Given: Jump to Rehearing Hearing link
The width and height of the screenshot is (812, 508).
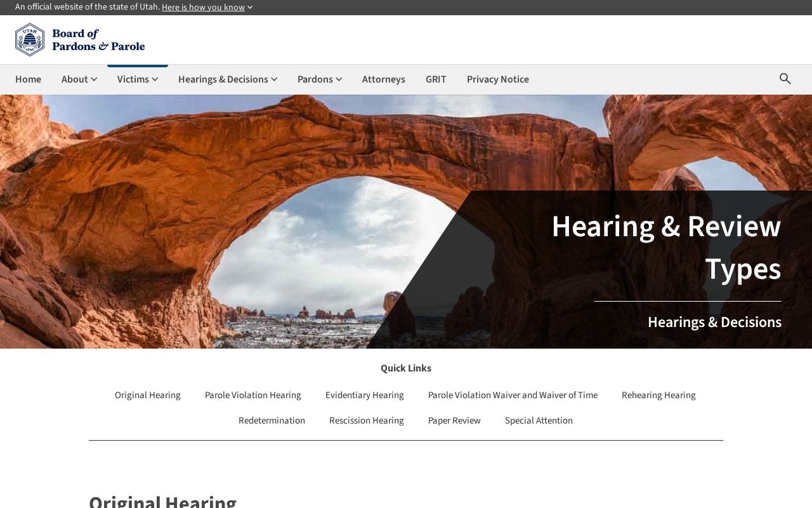Looking at the screenshot, I should [658, 395].
